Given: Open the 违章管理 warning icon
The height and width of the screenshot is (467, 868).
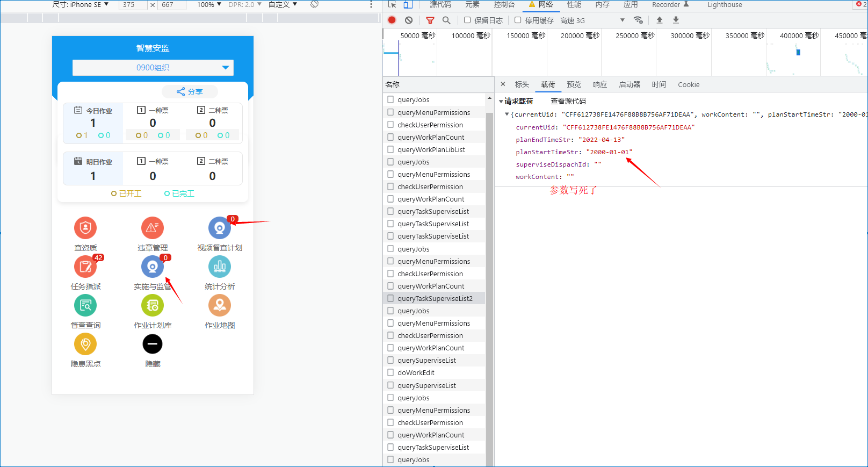Looking at the screenshot, I should [x=153, y=228].
